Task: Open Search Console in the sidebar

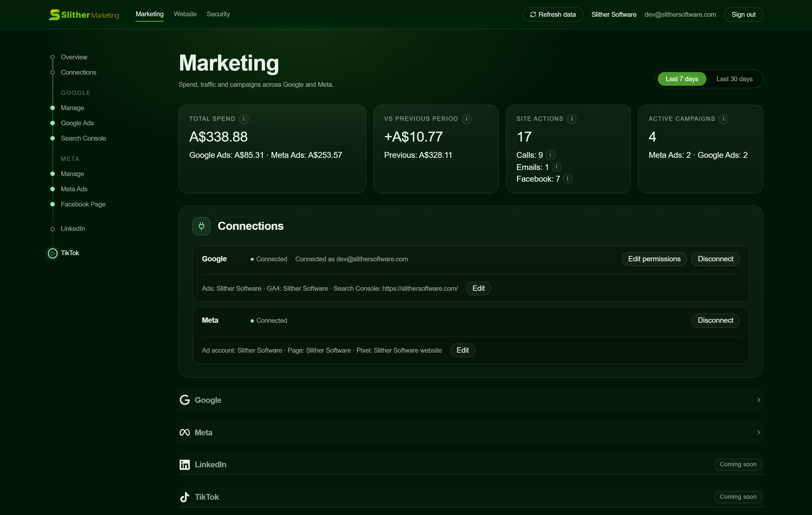Action: [83, 138]
